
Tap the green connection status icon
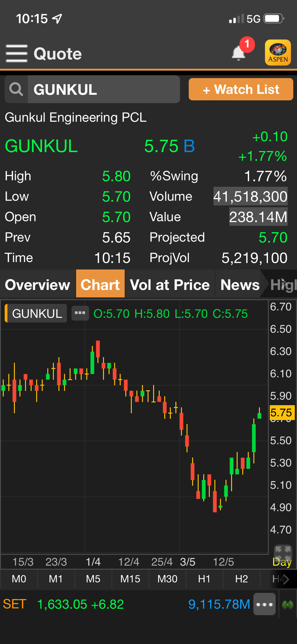coord(288,604)
